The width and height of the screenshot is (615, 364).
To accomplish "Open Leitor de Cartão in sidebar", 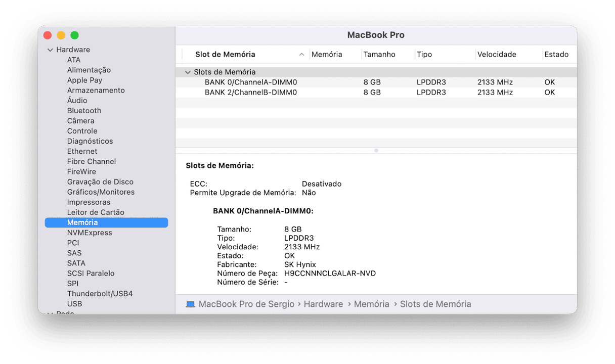I will click(96, 212).
